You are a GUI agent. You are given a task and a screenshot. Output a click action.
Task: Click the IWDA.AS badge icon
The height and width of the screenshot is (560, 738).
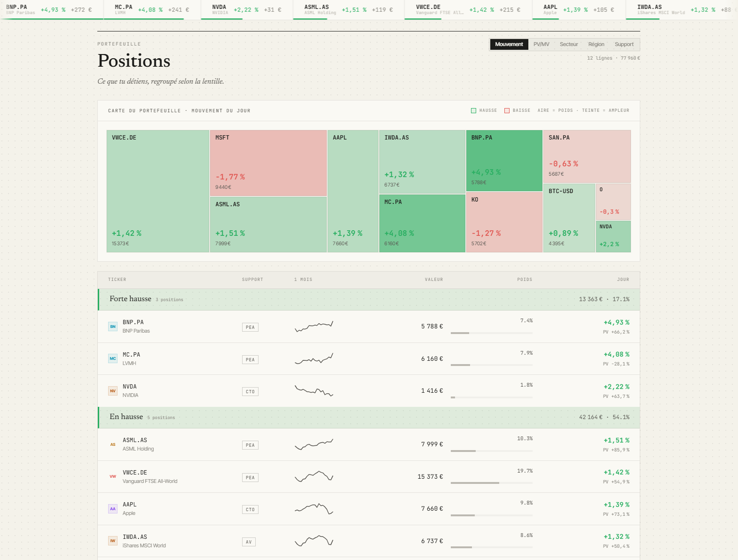point(113,541)
